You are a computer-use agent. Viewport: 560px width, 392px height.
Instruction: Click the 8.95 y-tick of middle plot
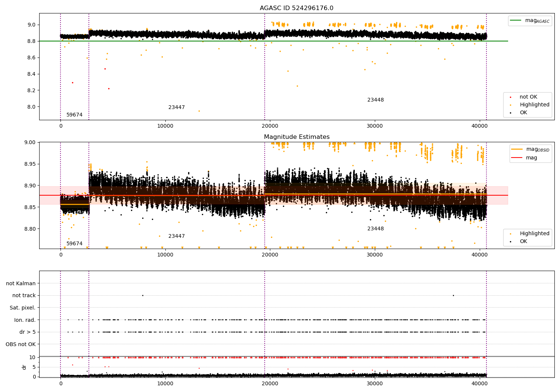[x=29, y=164]
